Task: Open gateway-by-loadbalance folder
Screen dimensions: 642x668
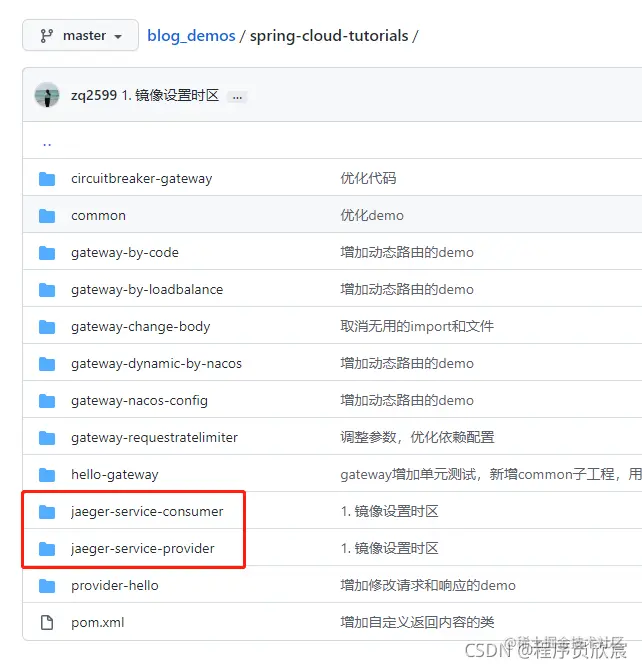Action: click(147, 290)
